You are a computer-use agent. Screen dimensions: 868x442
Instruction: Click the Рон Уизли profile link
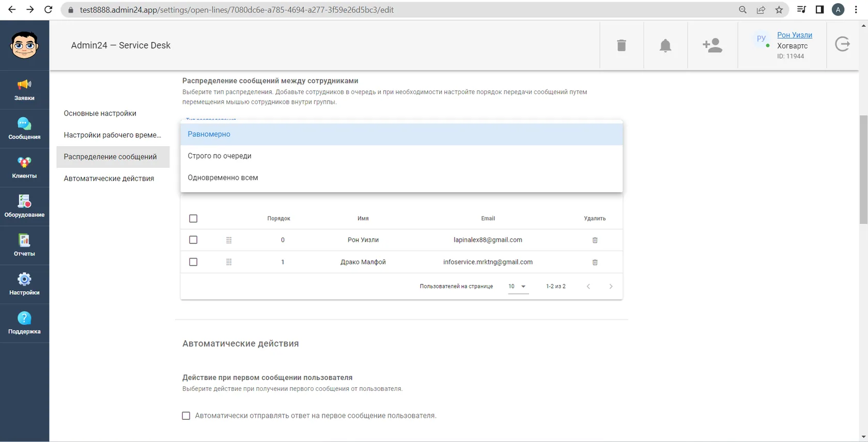coord(794,35)
